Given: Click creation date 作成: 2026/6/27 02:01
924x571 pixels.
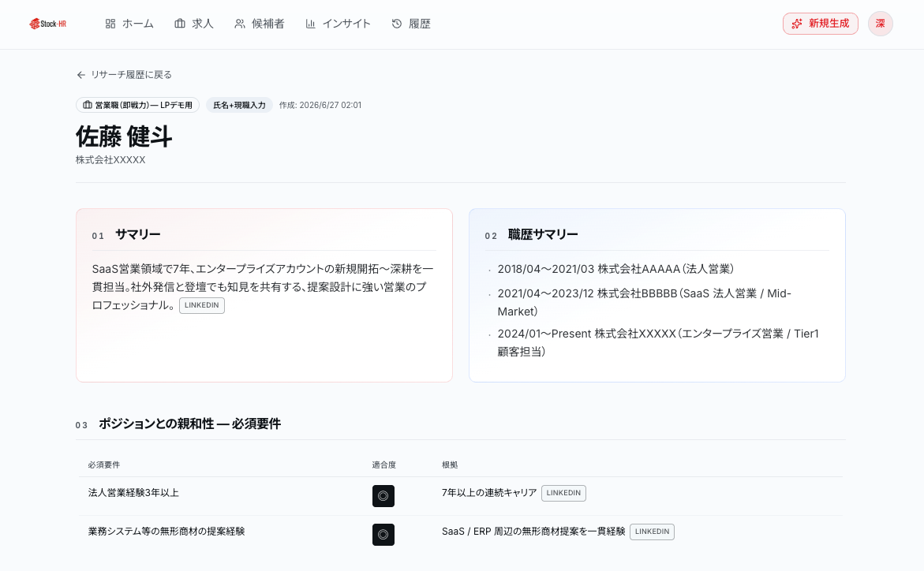Looking at the screenshot, I should point(320,105).
